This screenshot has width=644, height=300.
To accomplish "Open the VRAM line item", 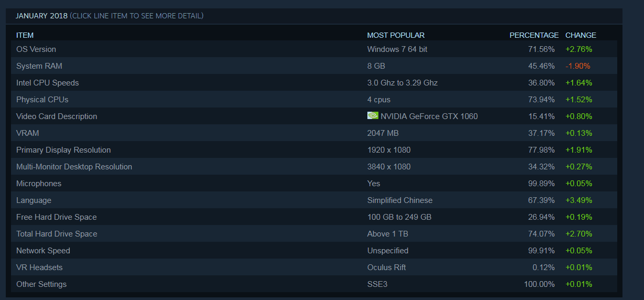I will 28,133.
